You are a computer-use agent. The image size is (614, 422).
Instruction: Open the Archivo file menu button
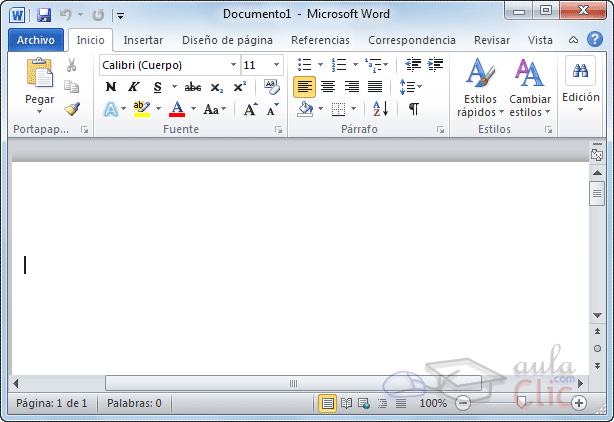click(35, 40)
